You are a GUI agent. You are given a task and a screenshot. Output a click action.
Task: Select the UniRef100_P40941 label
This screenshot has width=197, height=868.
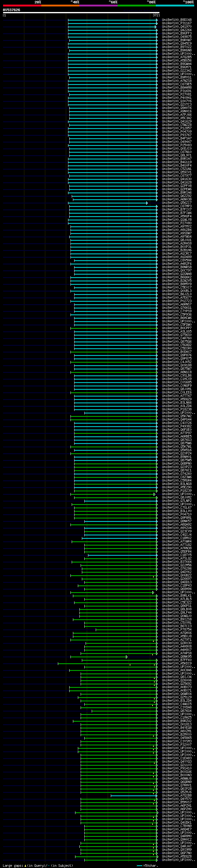[177, 98]
